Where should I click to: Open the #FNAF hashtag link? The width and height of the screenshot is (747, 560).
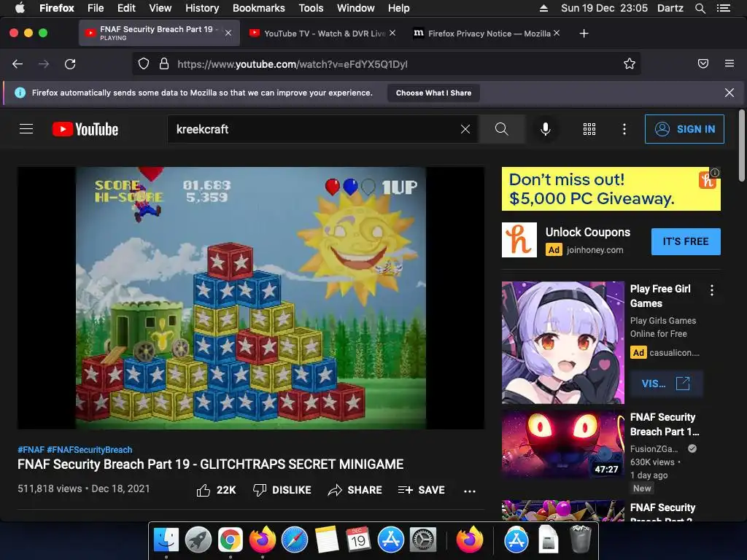pos(31,449)
